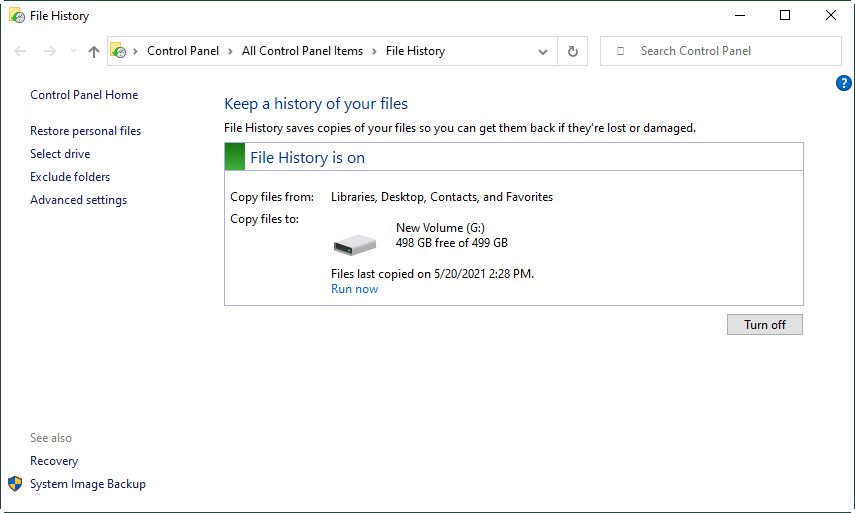Open Advanced settings in the sidebar
The width and height of the screenshot is (855, 513).
coord(78,200)
